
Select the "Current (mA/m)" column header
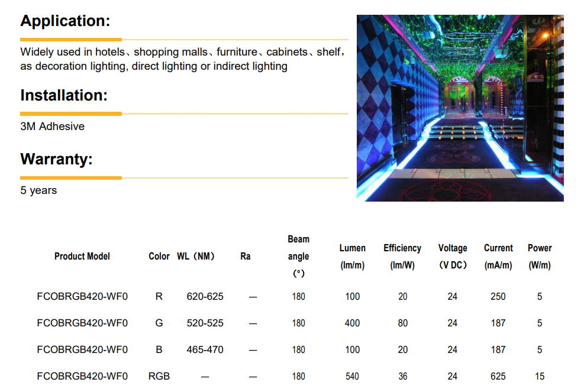[x=498, y=257]
